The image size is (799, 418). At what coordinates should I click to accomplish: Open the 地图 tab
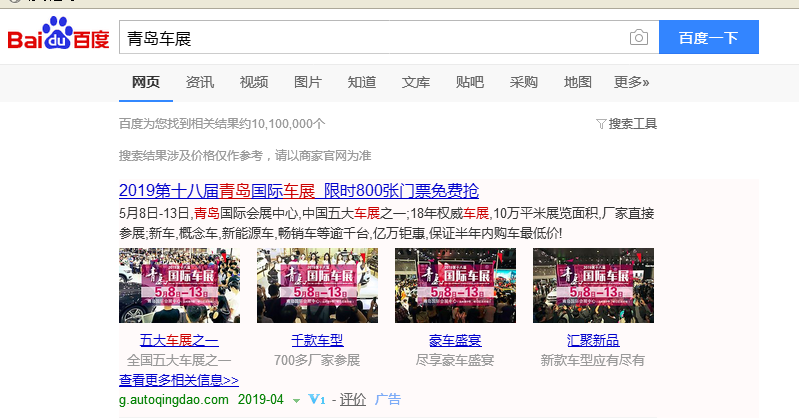[578, 82]
